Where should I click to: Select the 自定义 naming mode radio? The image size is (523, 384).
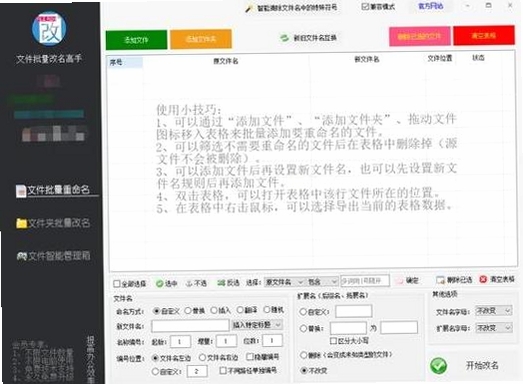(x=156, y=311)
